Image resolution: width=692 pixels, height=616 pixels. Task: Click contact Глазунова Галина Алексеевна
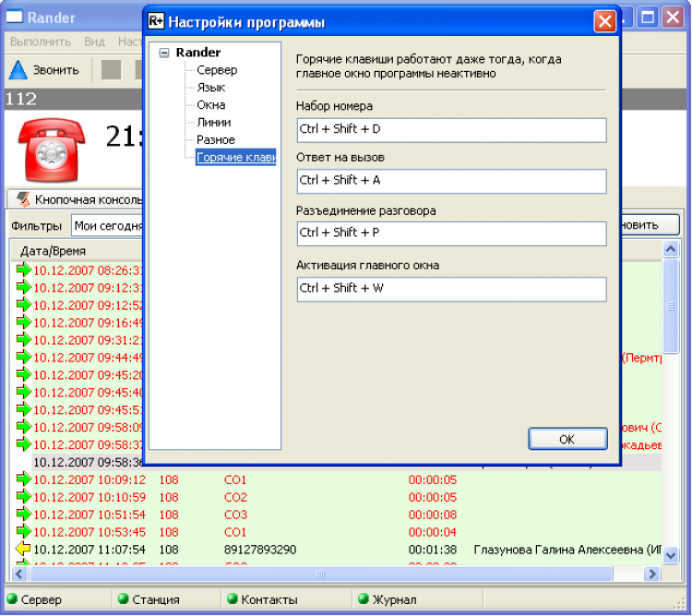567,550
